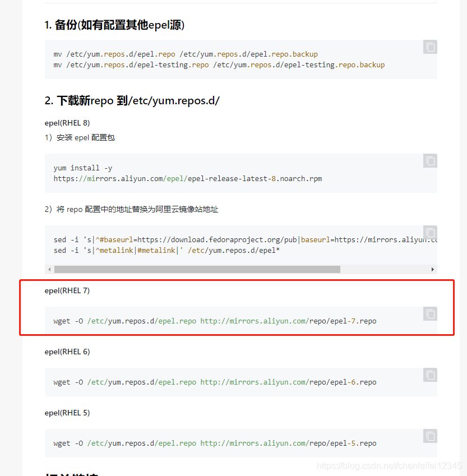Copy the epel-7.repo wget command
The width and height of the screenshot is (467, 476).
(x=430, y=314)
